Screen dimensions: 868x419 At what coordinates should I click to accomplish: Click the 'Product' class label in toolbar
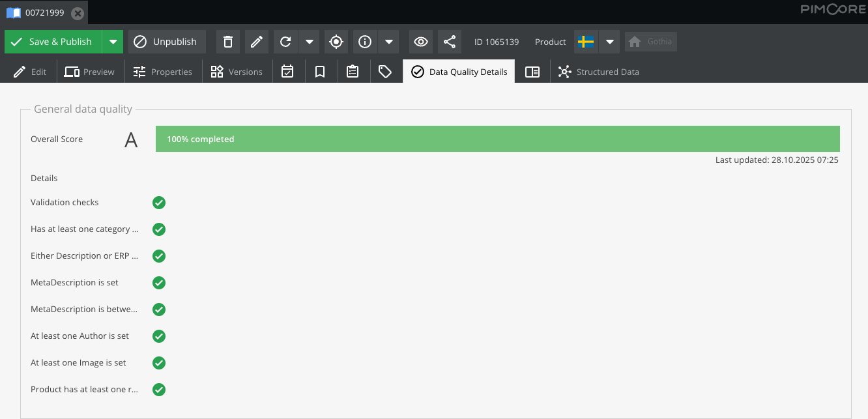click(x=551, y=42)
